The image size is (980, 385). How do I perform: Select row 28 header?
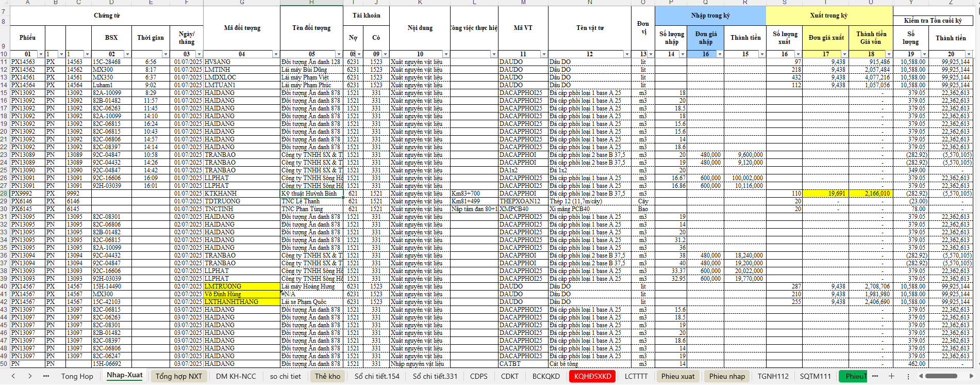click(x=4, y=194)
